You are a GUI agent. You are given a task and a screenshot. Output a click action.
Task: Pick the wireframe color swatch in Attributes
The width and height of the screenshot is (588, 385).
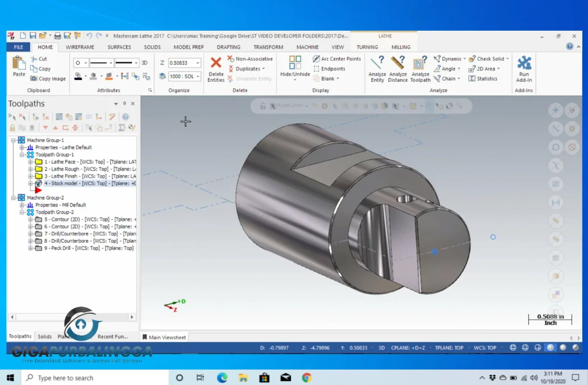click(78, 76)
